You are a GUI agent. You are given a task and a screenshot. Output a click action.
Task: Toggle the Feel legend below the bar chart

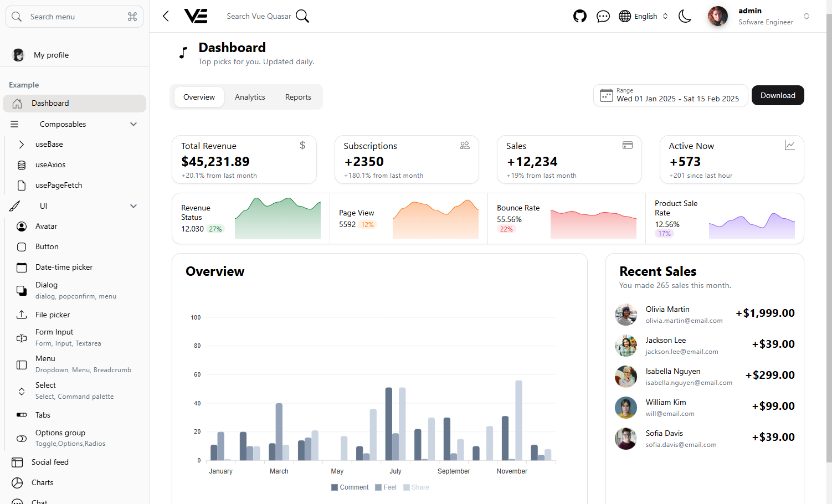[386, 487]
